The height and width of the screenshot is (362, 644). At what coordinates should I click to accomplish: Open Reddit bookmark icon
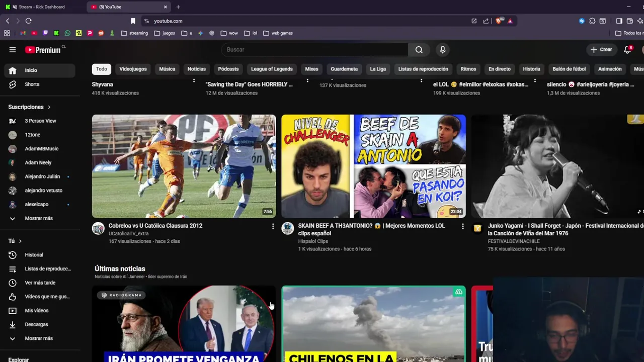(101, 33)
